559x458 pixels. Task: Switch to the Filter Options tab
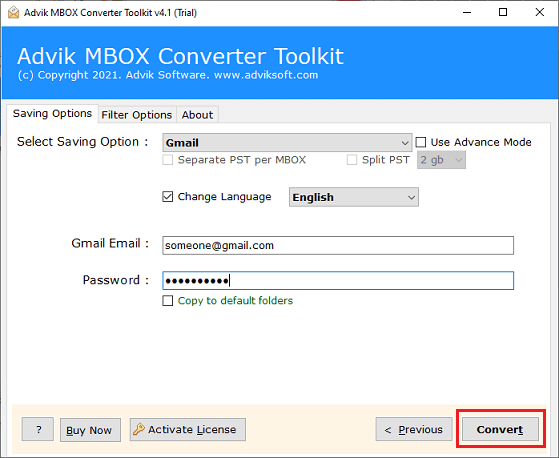[137, 115]
